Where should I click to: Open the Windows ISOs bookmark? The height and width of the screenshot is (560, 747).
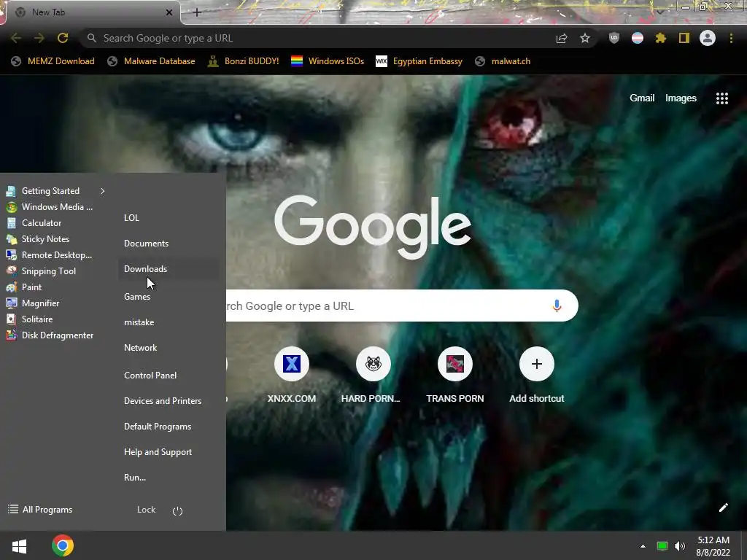pyautogui.click(x=328, y=61)
